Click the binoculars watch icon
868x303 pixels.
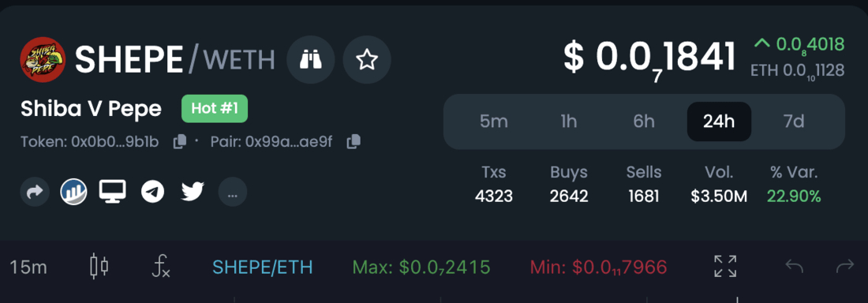tap(311, 59)
